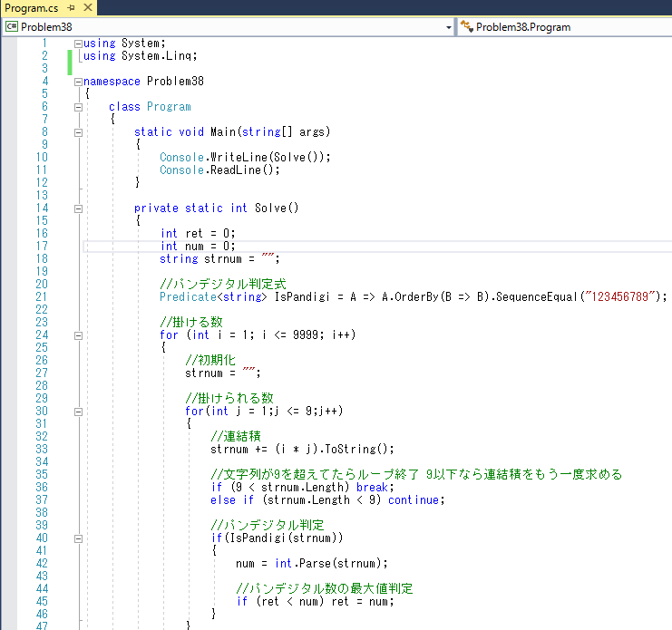Click line number 33 in margin
The width and height of the screenshot is (672, 630).
click(x=42, y=449)
